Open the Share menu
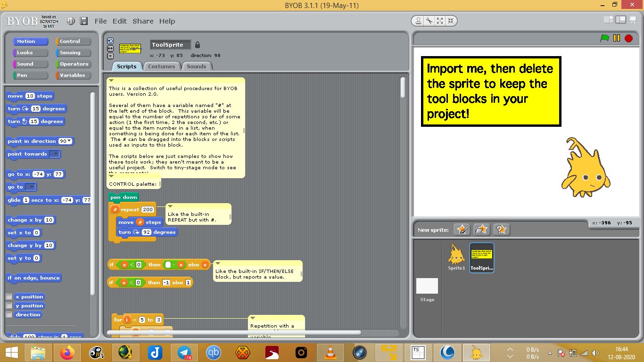The width and height of the screenshot is (644, 362). [x=143, y=21]
